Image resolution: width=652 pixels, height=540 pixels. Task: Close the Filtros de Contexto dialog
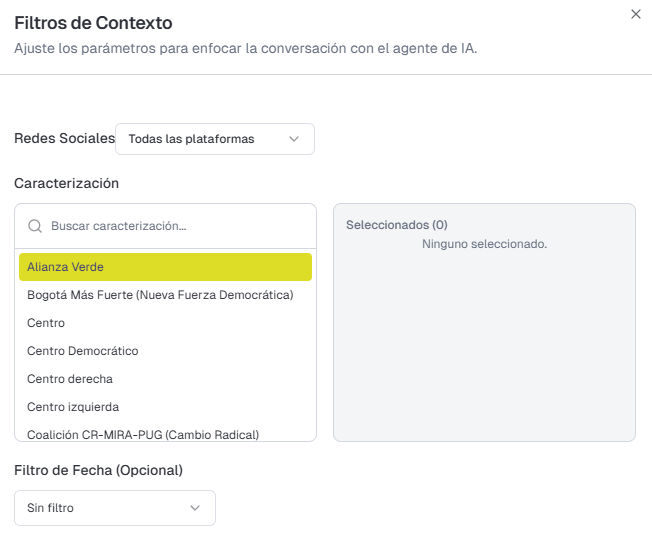635,14
